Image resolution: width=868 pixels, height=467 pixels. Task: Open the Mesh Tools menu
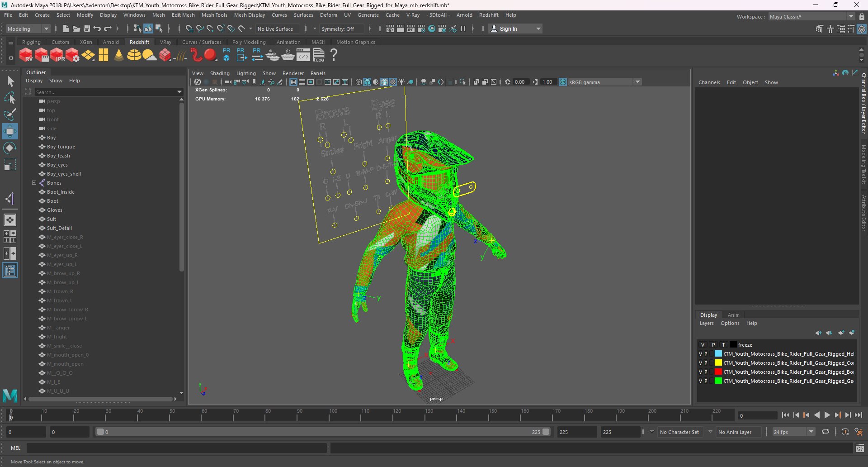coord(214,15)
